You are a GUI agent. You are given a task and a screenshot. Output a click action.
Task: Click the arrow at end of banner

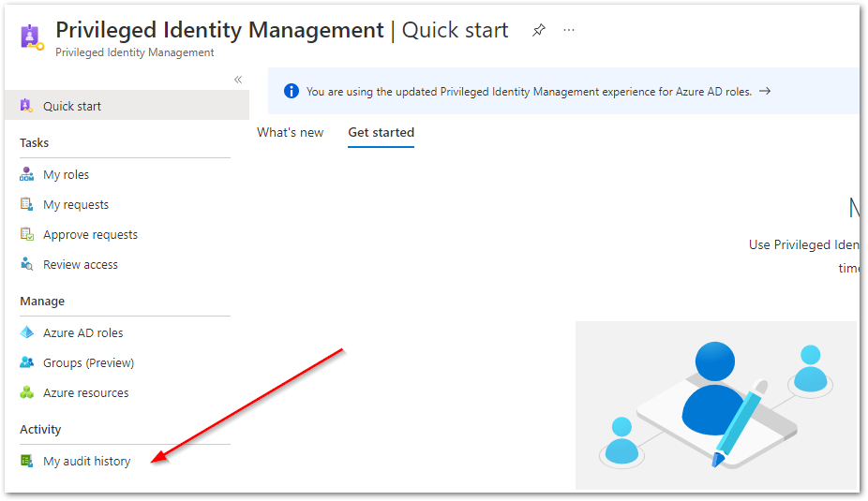(x=765, y=91)
